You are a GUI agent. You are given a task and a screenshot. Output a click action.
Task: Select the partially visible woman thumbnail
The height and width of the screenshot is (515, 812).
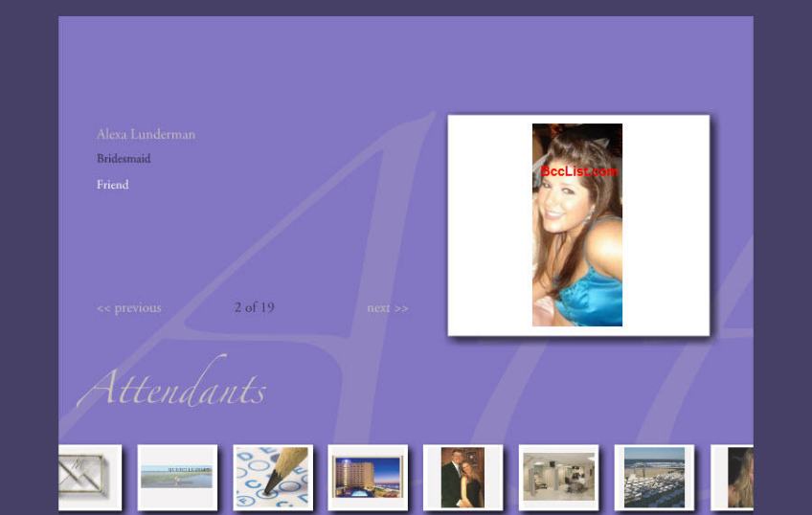(738, 477)
